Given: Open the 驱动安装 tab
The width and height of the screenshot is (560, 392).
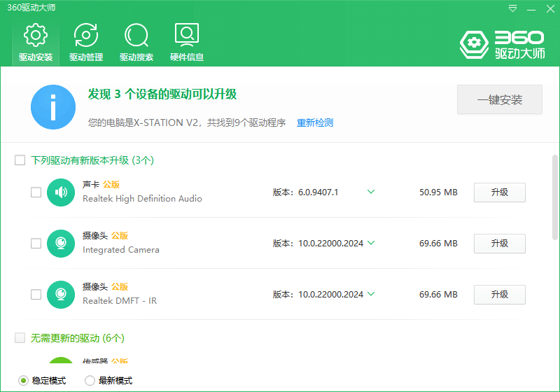Looking at the screenshot, I should (x=36, y=43).
